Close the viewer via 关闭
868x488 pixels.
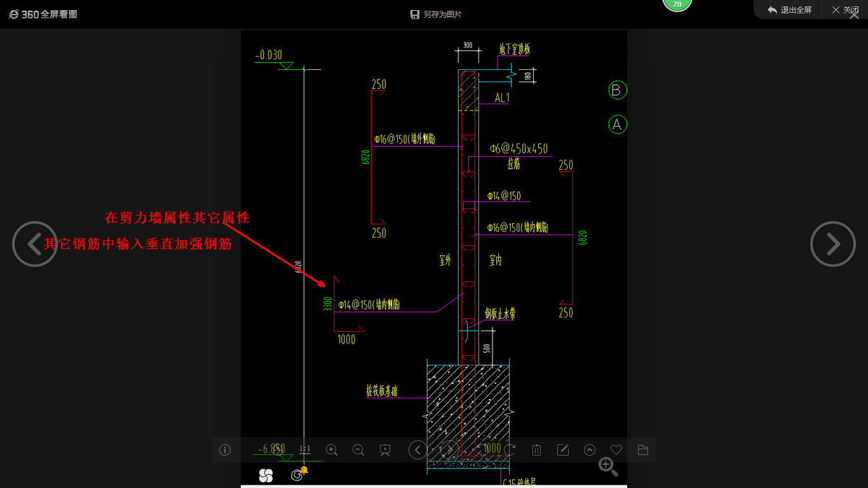(x=844, y=10)
